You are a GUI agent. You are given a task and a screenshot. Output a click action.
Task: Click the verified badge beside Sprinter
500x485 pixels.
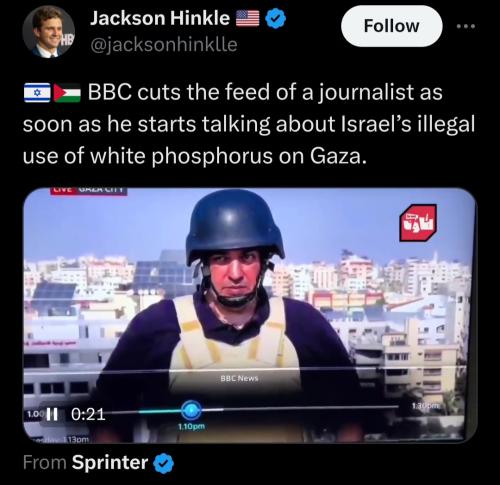coord(163,464)
